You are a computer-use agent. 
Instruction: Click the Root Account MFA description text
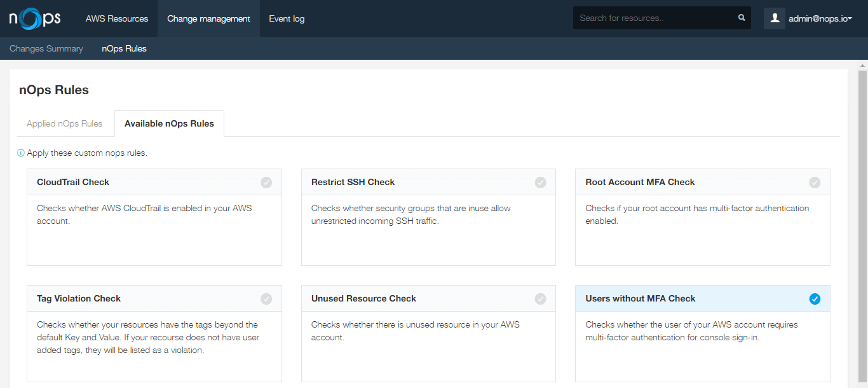point(697,214)
